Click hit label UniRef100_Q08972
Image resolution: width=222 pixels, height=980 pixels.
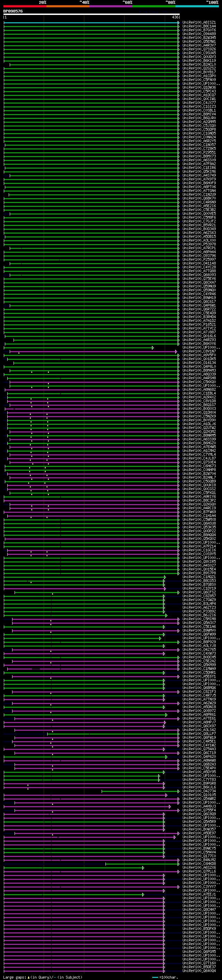click(199, 711)
